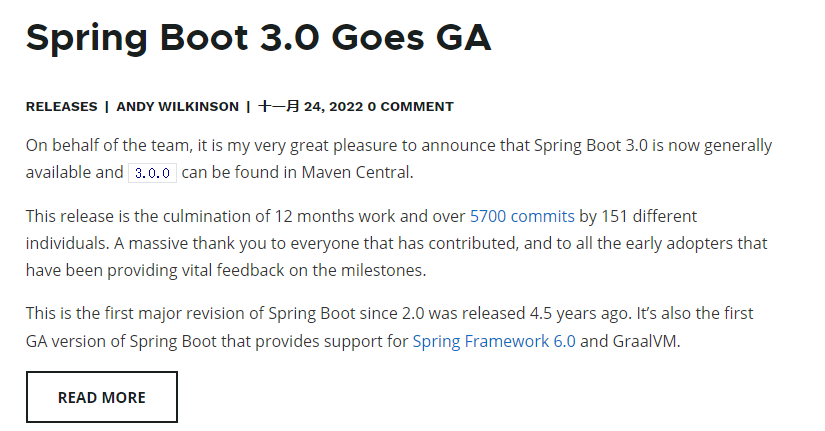The height and width of the screenshot is (431, 825).
Task: Open the 'Spring Boot 3.0 Goes GA' title
Action: tap(258, 38)
